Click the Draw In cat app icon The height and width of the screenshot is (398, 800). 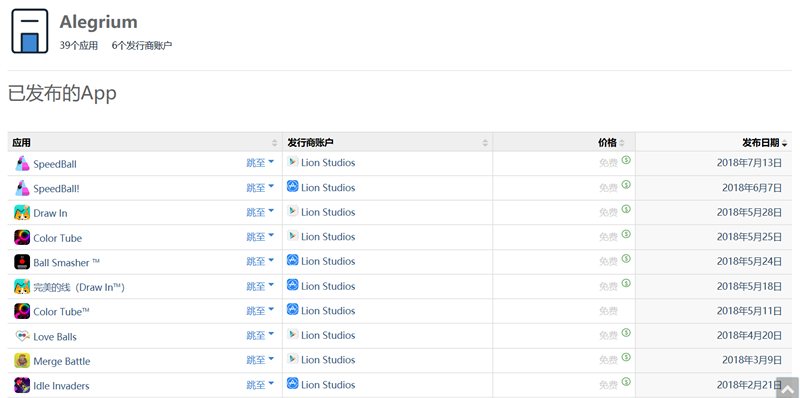(22, 213)
